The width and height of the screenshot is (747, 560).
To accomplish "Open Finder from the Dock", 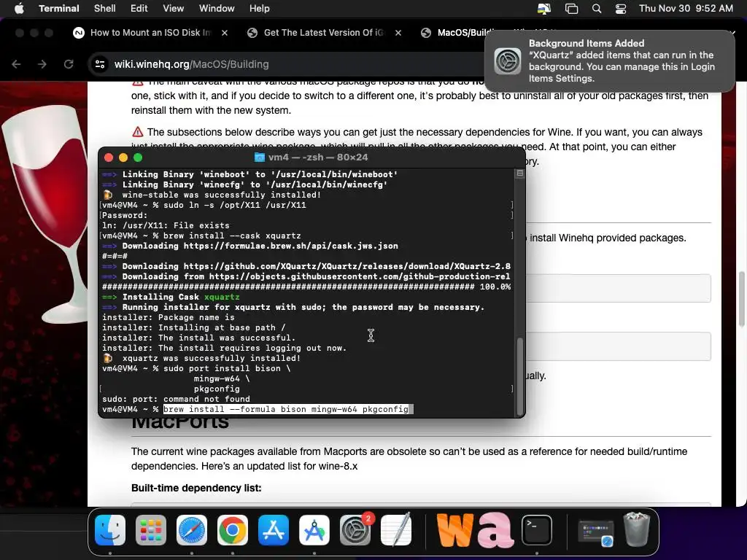I will [x=110, y=530].
